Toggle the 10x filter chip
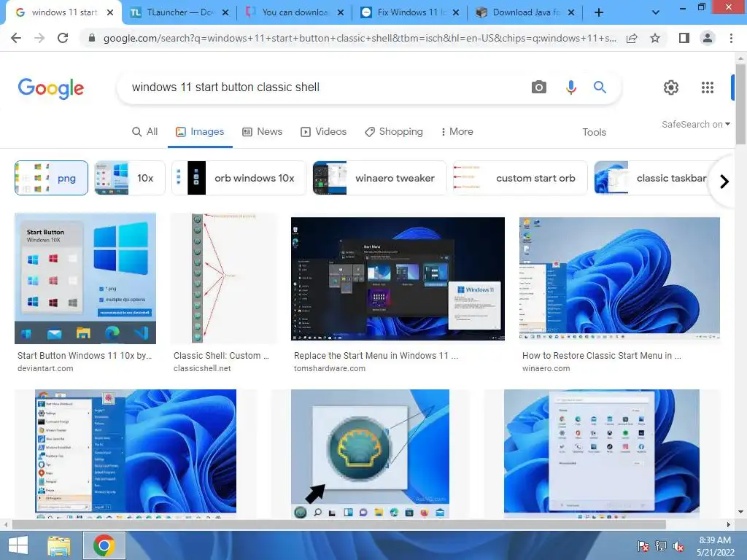The width and height of the screenshot is (747, 560). click(130, 178)
